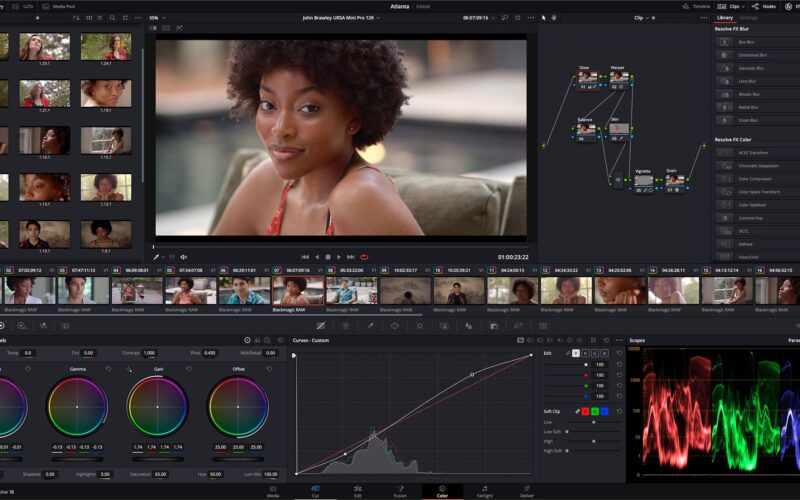This screenshot has height=500, width=800.
Task: Click the stop button in transport controls
Action: 328,257
